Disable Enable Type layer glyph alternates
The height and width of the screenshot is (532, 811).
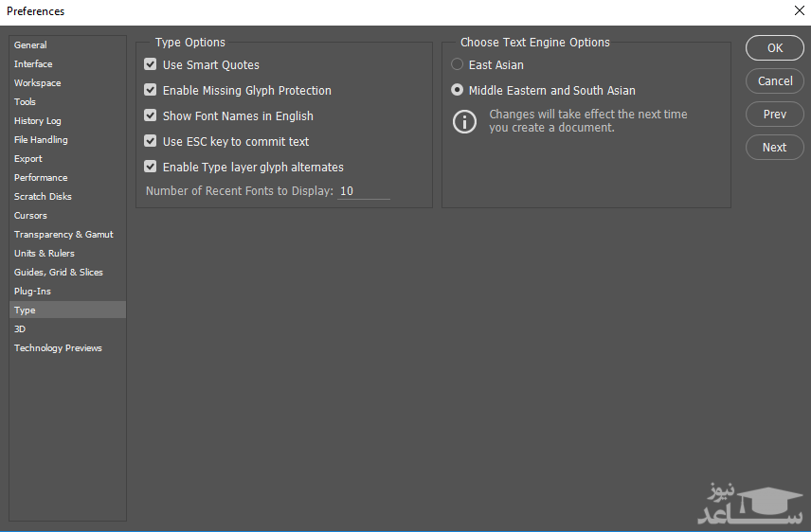[x=150, y=168]
